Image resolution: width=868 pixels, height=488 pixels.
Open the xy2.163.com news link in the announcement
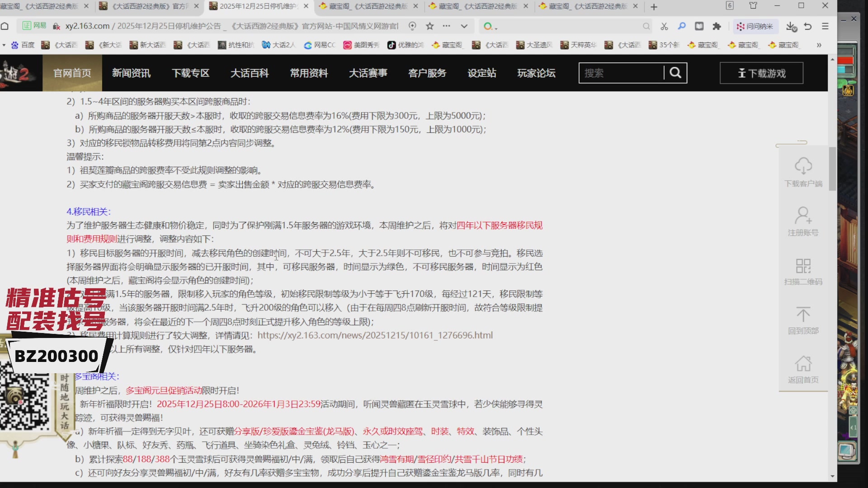[374, 335]
